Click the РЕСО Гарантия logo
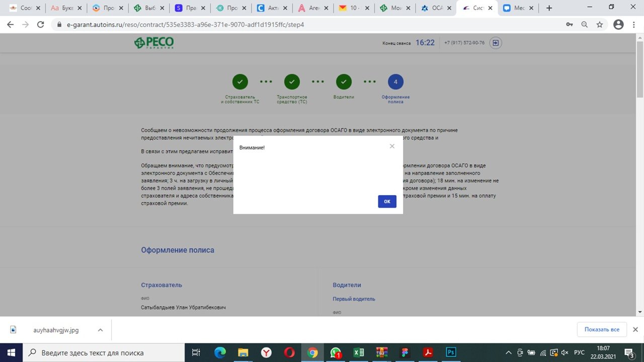The height and width of the screenshot is (362, 644). (154, 43)
